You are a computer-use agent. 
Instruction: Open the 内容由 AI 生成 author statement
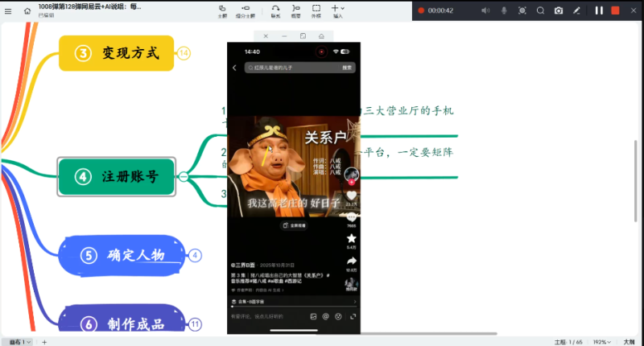[258, 290]
